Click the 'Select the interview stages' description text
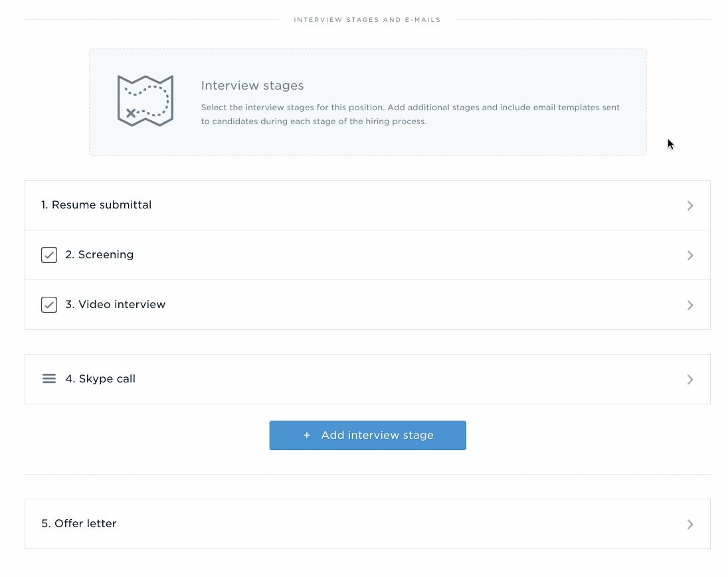The image size is (728, 577). [410, 114]
